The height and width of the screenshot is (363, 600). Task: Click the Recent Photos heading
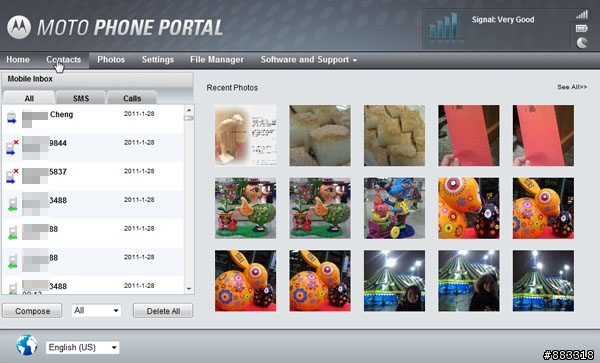pos(232,88)
